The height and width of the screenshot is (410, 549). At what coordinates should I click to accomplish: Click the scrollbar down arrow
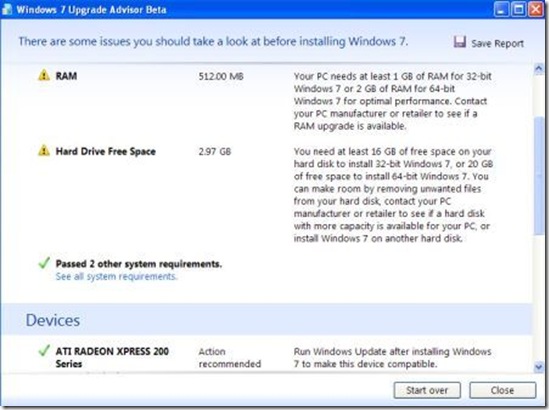click(538, 367)
